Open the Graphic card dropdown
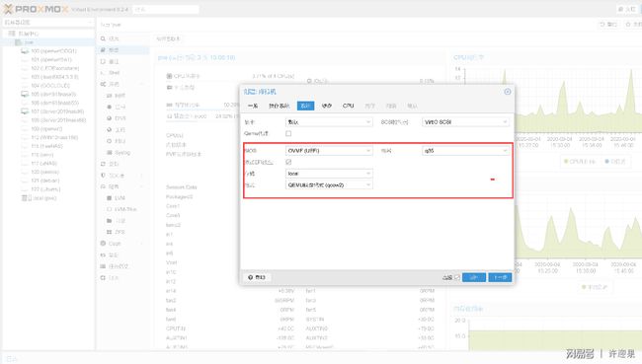This screenshot has height=364, width=642. point(329,122)
